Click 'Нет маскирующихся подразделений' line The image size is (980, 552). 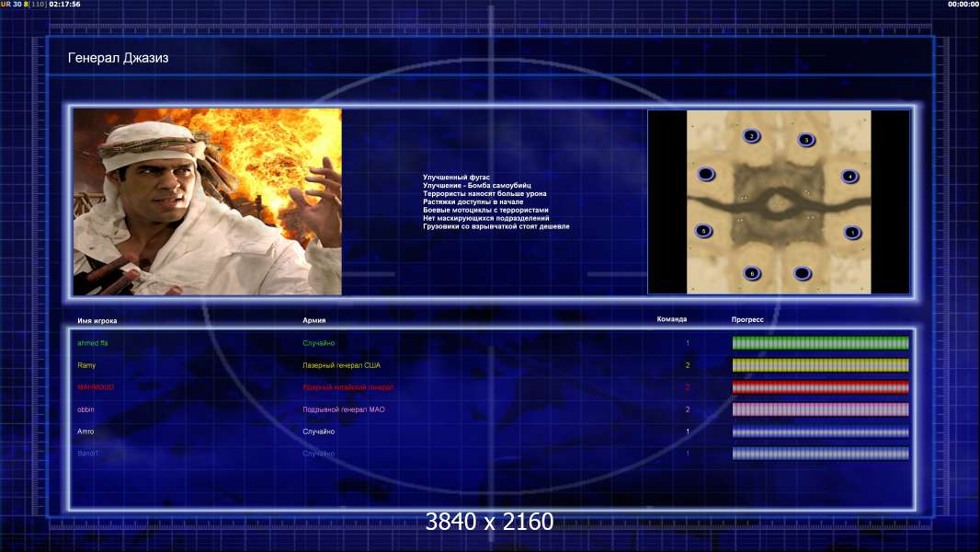[x=486, y=218]
